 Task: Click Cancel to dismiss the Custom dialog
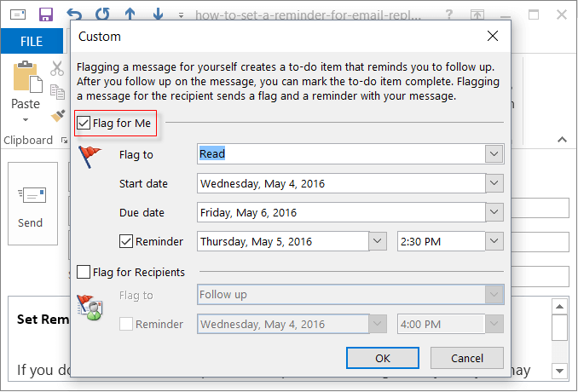(x=466, y=358)
